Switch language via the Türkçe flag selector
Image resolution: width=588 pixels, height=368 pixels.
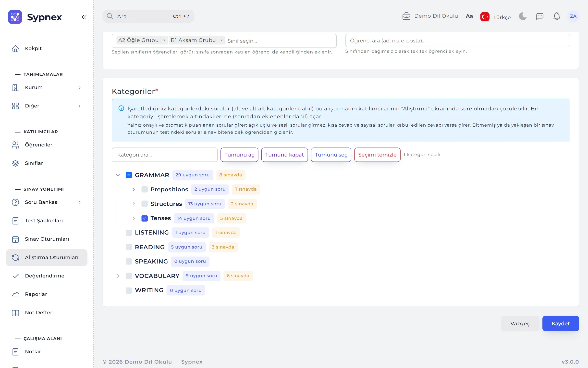[495, 17]
